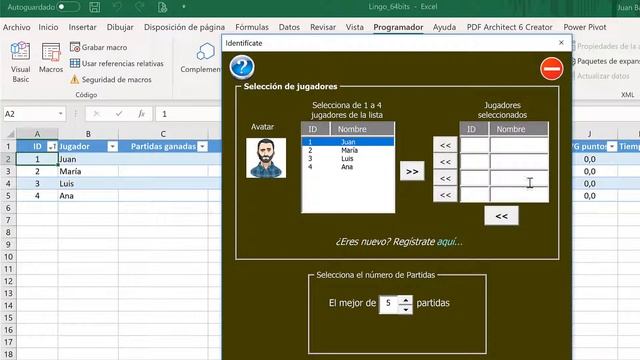Click the 'aquí...' registration link
Image resolution: width=640 pixels, height=360 pixels.
pos(450,242)
